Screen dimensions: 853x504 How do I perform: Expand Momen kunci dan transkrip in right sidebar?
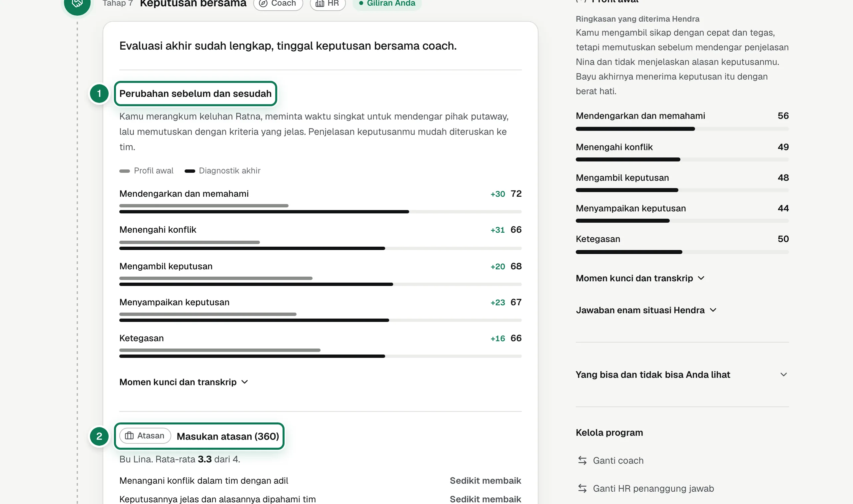[640, 278]
